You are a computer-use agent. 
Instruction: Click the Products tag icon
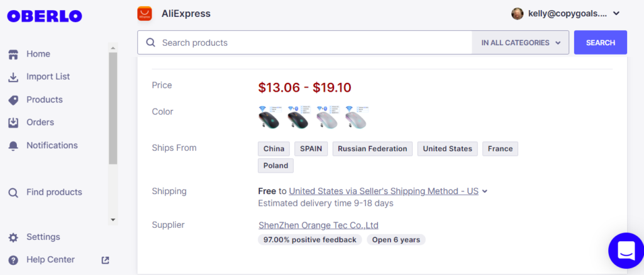pyautogui.click(x=13, y=100)
